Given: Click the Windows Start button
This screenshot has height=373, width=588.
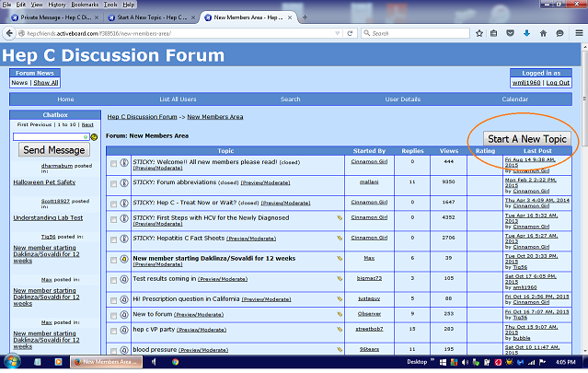Looking at the screenshot, I should click(11, 363).
